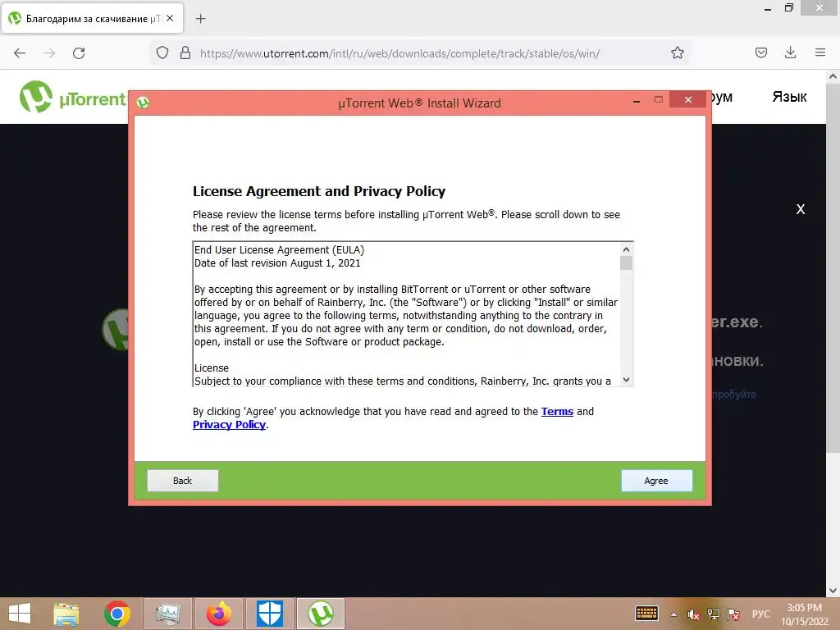Open the blue shield taskbar app

(x=269, y=614)
